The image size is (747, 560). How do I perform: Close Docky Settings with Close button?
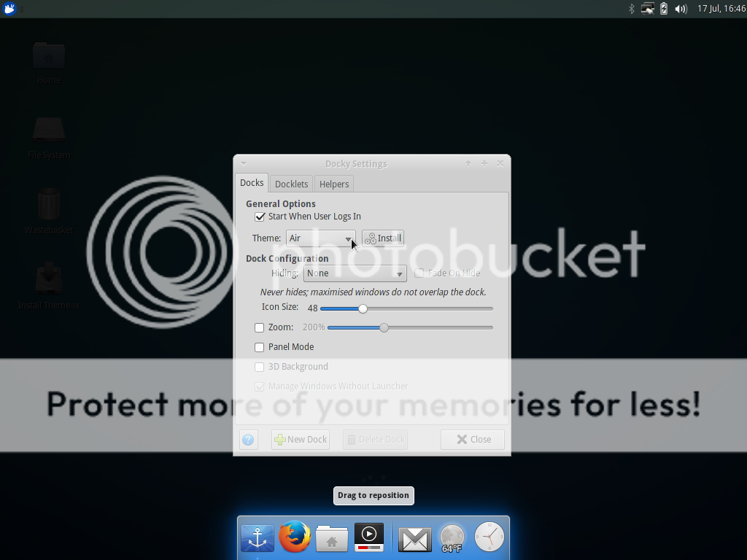[473, 440]
